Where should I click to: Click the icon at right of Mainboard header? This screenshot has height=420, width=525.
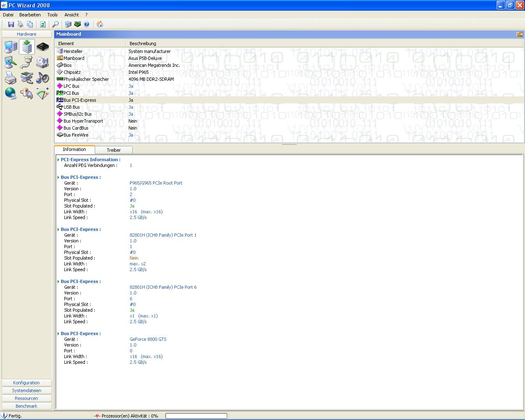[519, 34]
